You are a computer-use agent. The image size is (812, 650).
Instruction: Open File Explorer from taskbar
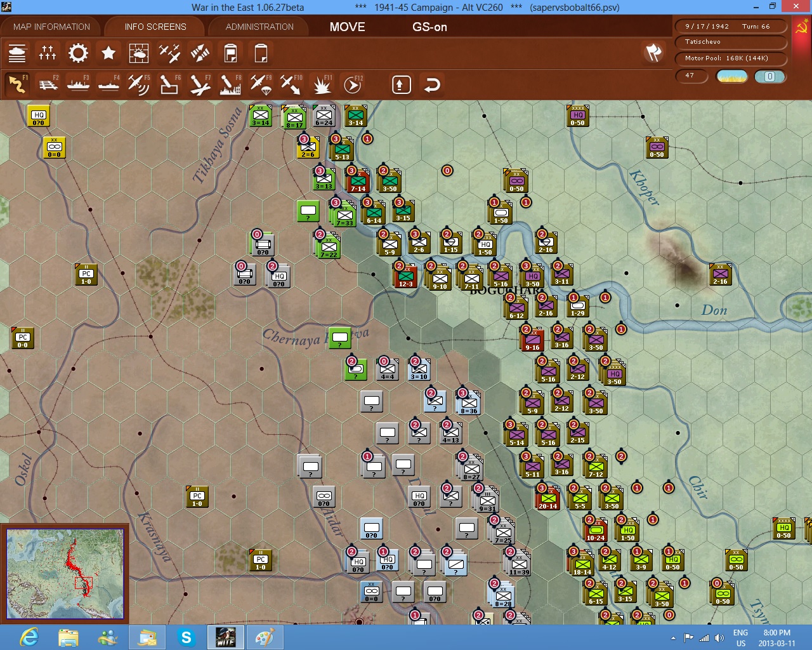(68, 637)
